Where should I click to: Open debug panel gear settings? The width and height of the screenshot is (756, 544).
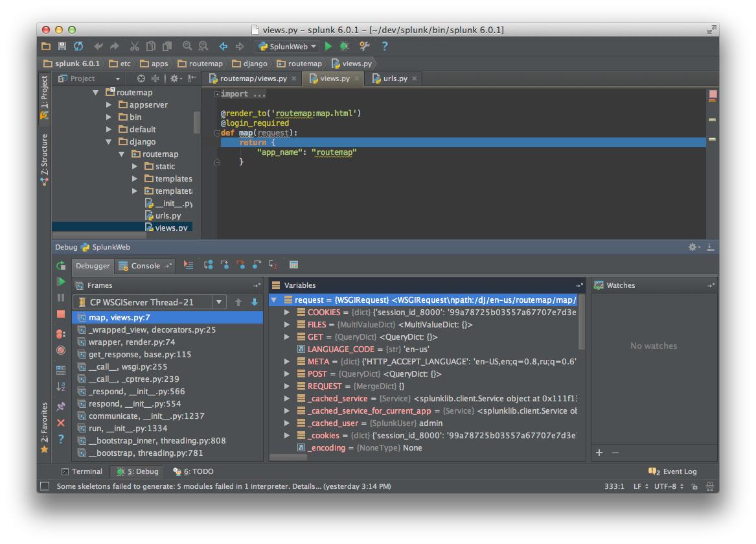[x=694, y=247]
